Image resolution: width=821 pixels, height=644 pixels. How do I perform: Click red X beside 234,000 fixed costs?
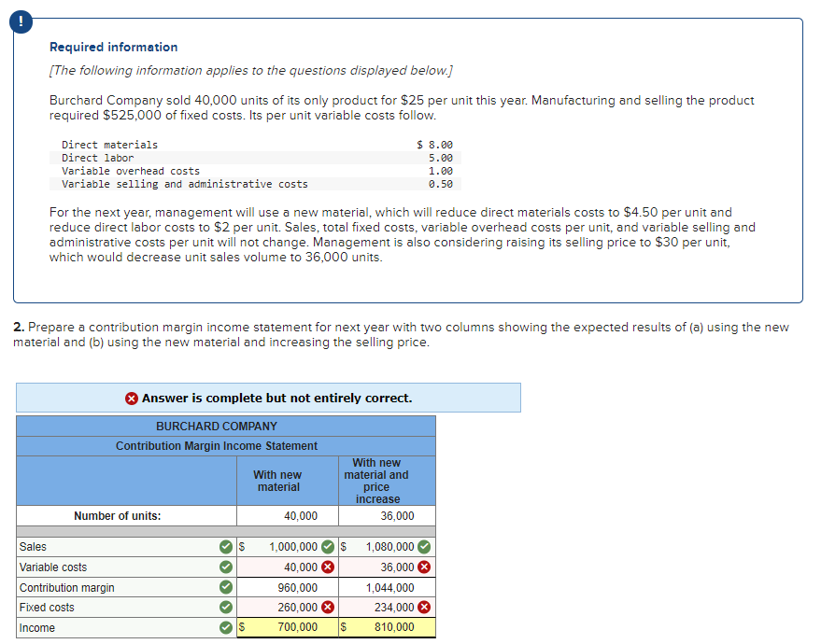click(x=424, y=608)
